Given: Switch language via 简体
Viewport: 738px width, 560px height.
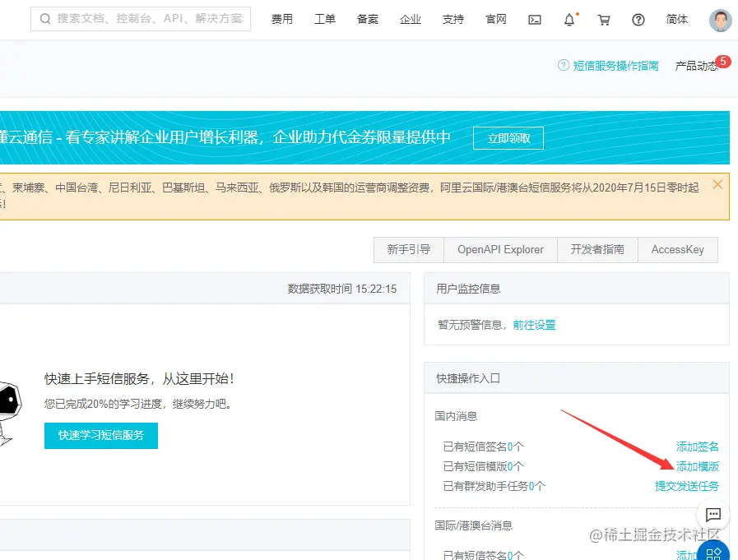Looking at the screenshot, I should click(677, 19).
